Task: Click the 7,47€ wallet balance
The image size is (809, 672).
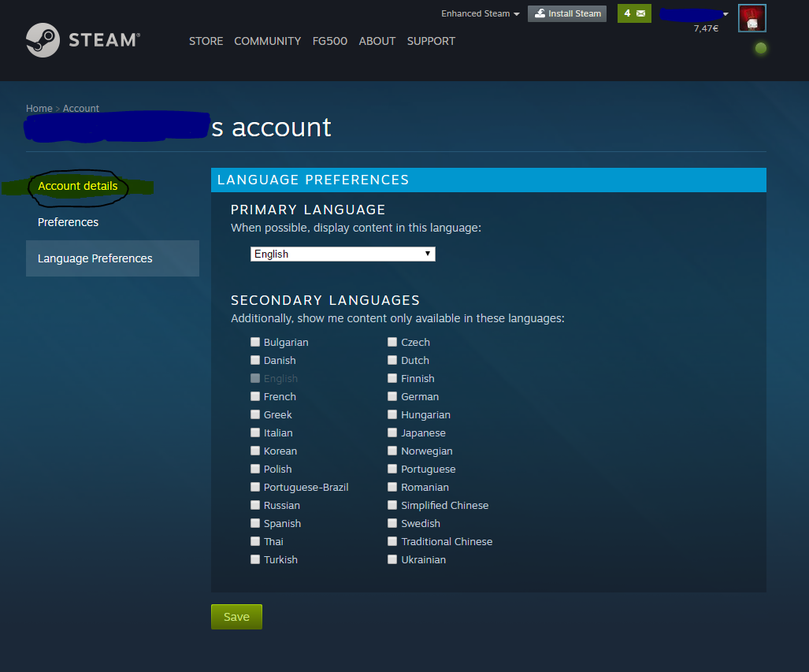Action: [706, 28]
